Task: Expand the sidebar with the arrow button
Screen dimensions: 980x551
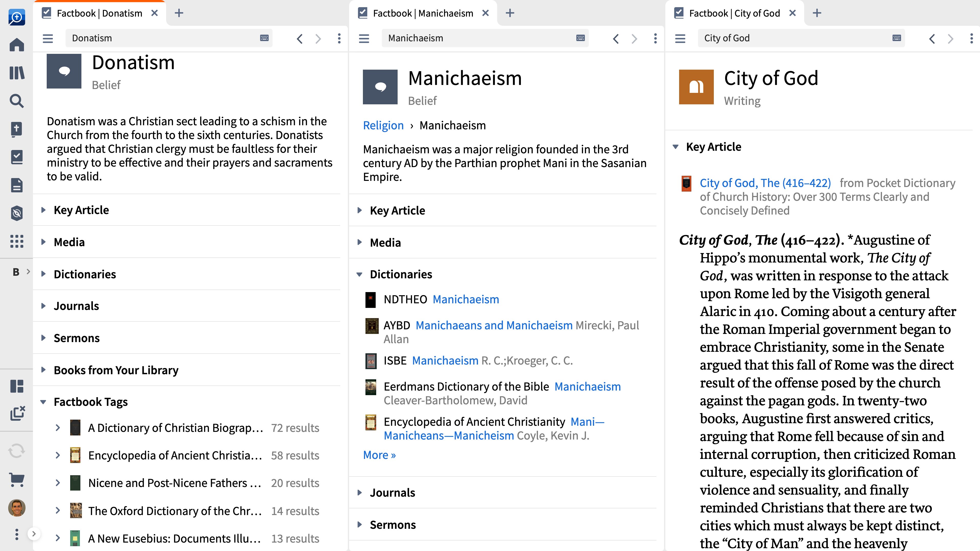Action: pyautogui.click(x=34, y=534)
